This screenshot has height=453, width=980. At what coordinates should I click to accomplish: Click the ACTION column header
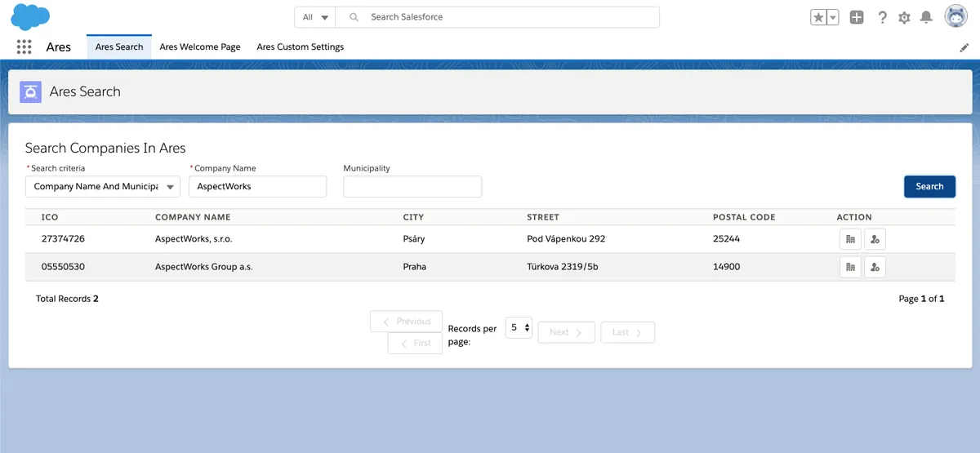click(x=854, y=217)
